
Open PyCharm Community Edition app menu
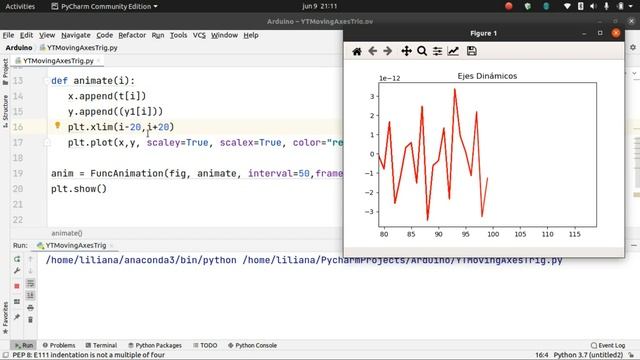click(x=104, y=6)
